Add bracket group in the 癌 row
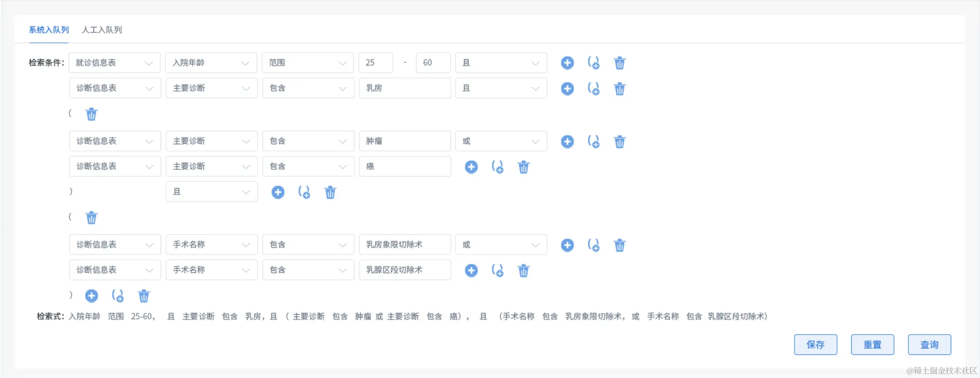This screenshot has width=980, height=378. coord(498,167)
